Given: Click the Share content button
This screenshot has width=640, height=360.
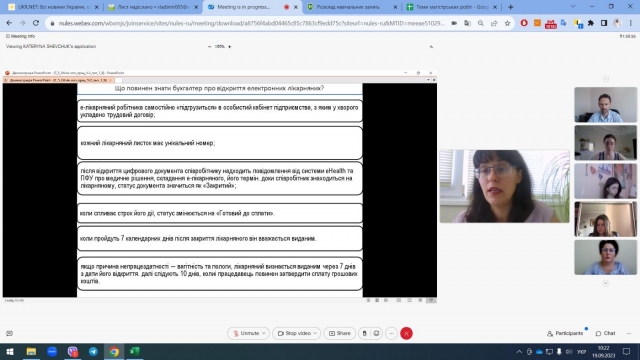Looking at the screenshot, I should (340, 333).
